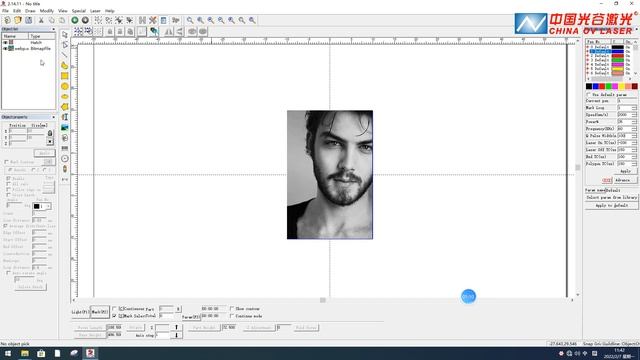This screenshot has width=640, height=360.
Task: Toggle the Mark Selected checkbox
Action: coord(114,316)
